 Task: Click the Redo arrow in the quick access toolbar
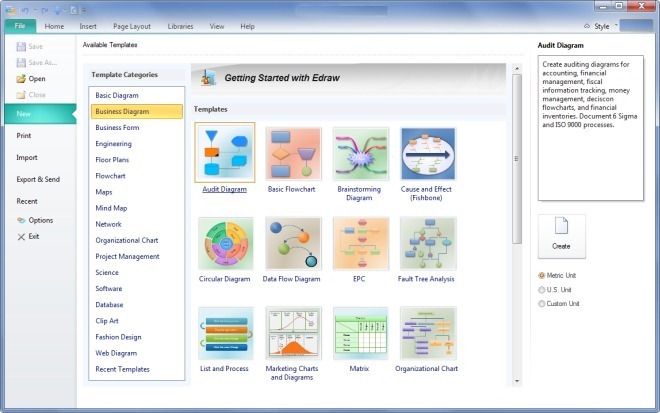[x=45, y=10]
